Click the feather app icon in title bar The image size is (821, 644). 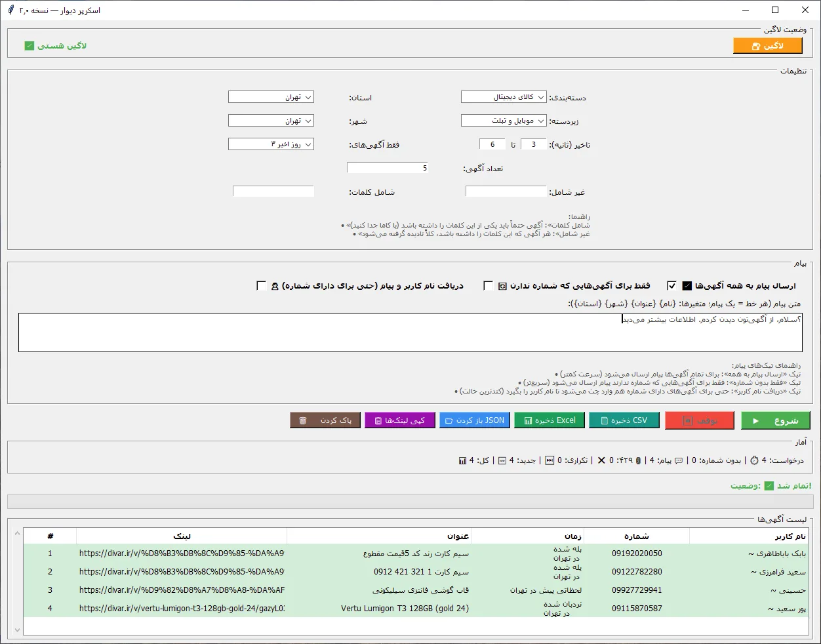click(x=11, y=10)
